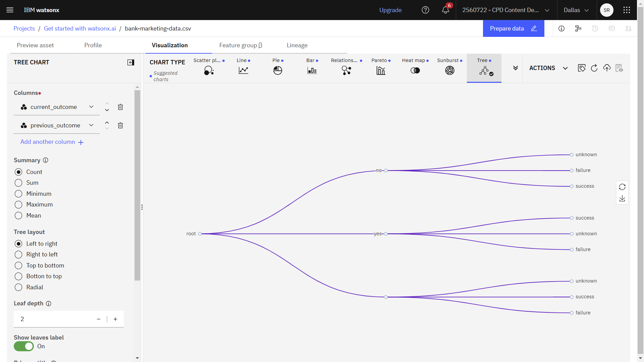Increment the Leaf depth stepper
This screenshot has height=362, width=644.
pos(115,319)
